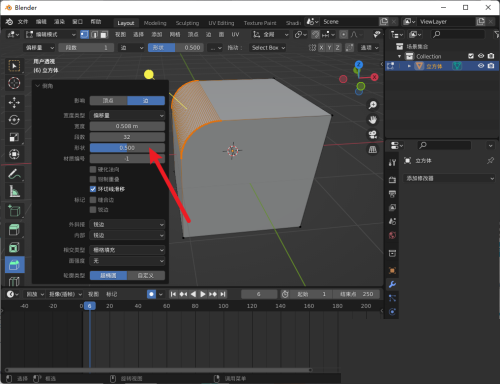The image size is (500, 384).
Task: Toggle the X axis mirror button
Action: (x=321, y=48)
